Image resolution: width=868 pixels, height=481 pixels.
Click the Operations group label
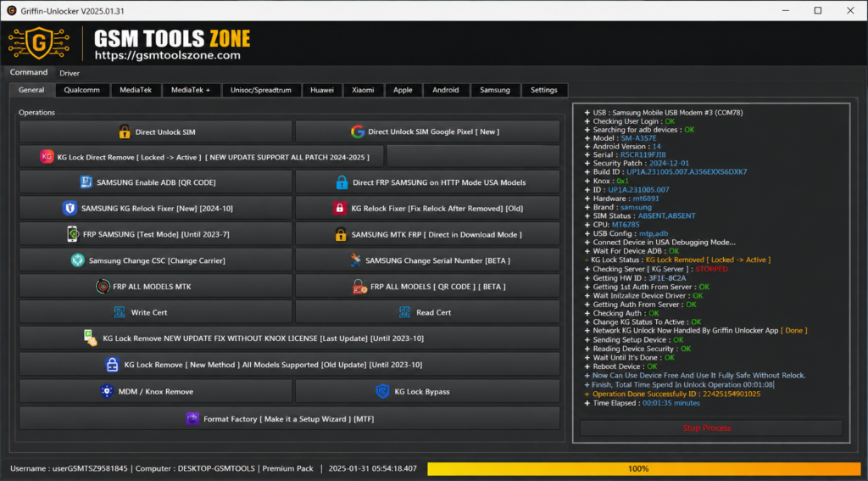pos(36,113)
